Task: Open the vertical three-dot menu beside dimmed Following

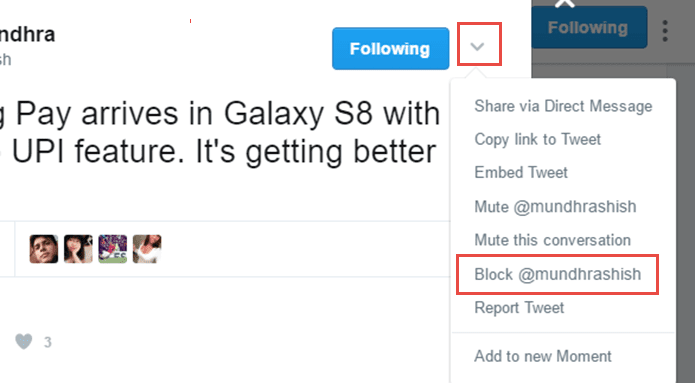Action: [665, 31]
